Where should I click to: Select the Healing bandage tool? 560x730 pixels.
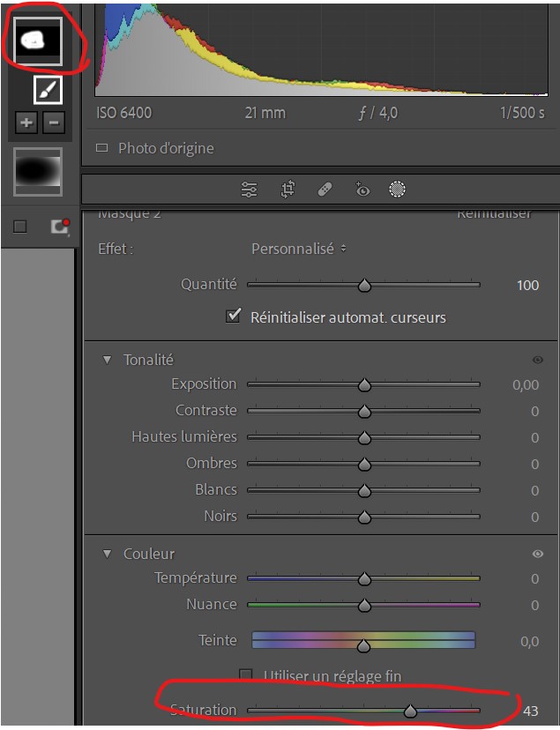click(325, 190)
